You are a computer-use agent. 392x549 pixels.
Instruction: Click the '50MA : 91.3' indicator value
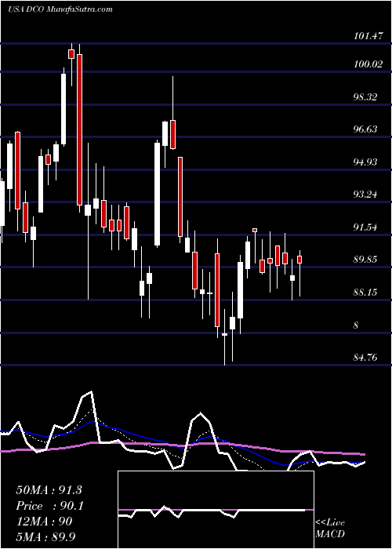click(49, 490)
